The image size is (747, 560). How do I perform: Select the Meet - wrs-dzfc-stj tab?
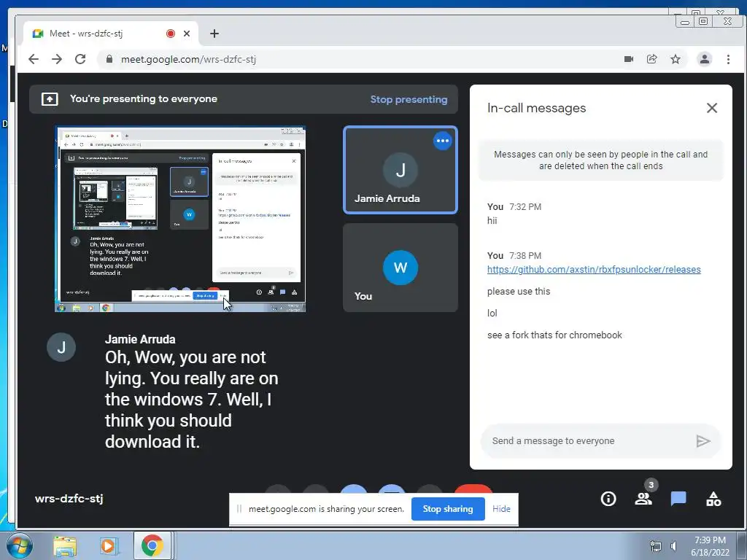point(111,34)
